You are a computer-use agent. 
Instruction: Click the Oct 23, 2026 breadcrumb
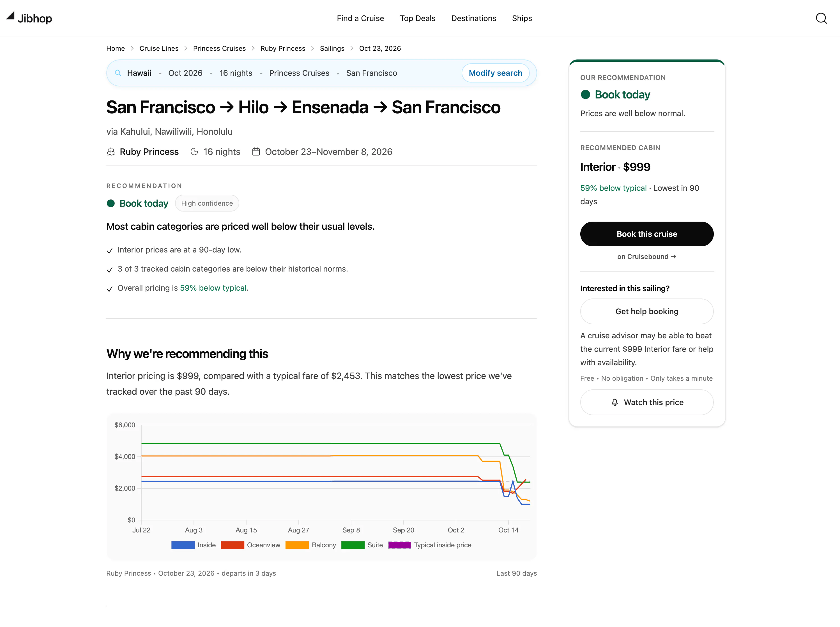pos(380,48)
